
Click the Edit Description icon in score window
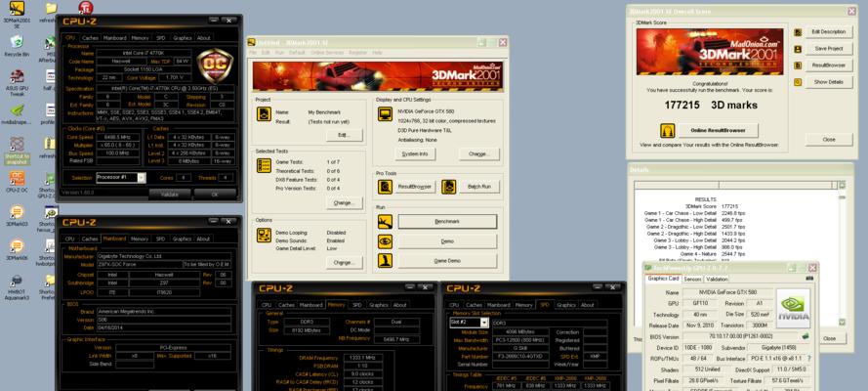pyautogui.click(x=798, y=32)
